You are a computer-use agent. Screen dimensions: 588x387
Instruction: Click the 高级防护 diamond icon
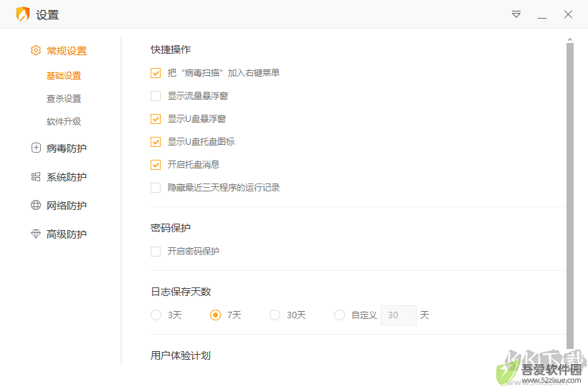[x=36, y=234]
